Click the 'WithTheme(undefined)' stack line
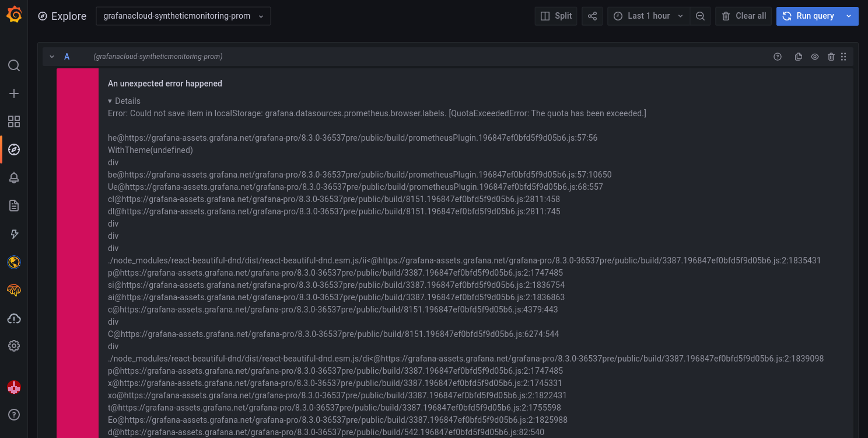 pyautogui.click(x=150, y=150)
